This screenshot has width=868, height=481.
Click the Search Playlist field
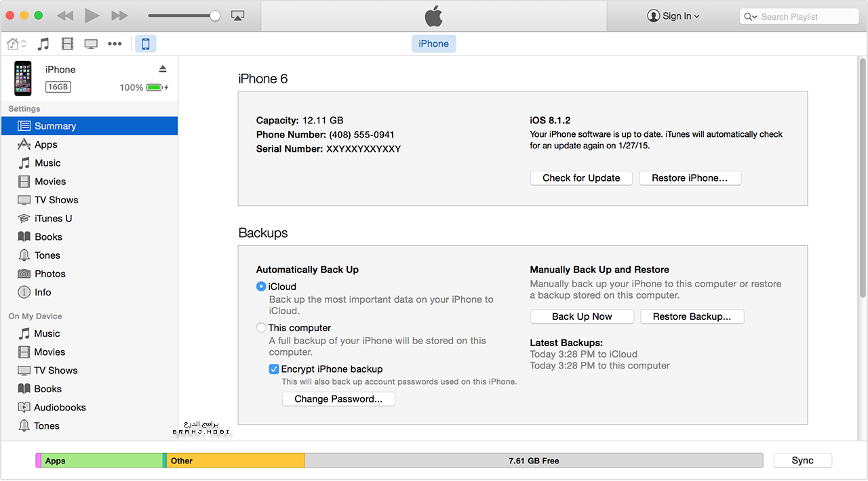pyautogui.click(x=800, y=17)
